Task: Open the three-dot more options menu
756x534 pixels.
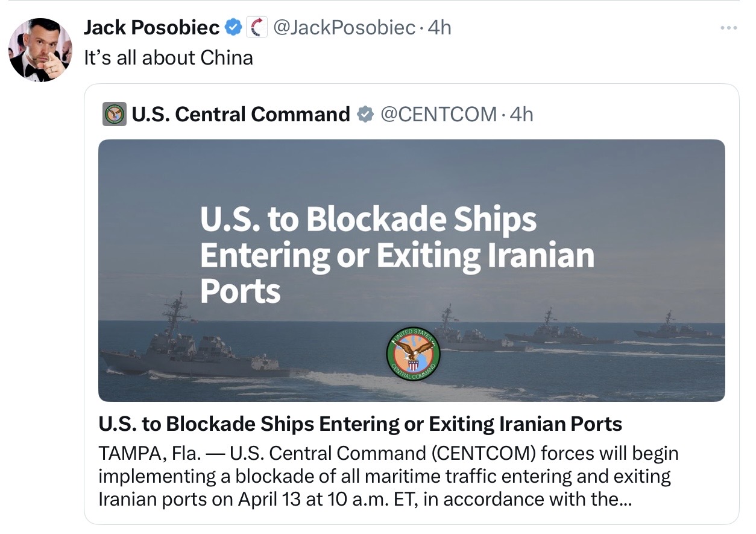Action: (728, 28)
